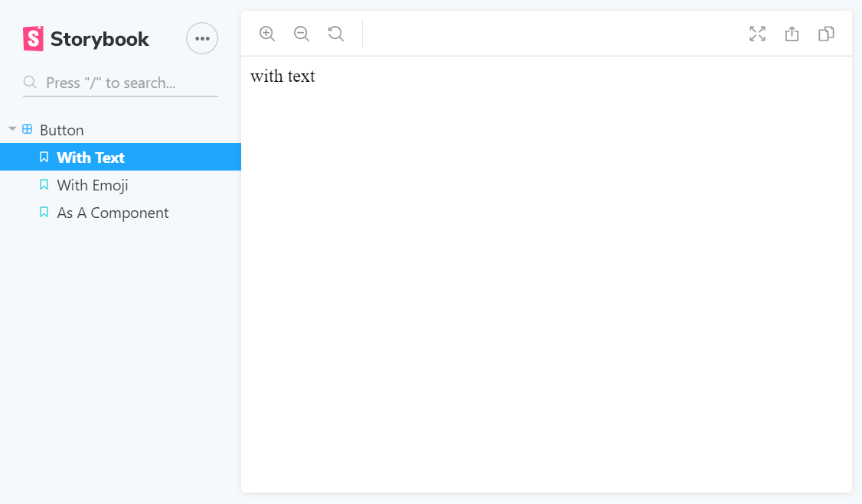This screenshot has width=862, height=504.
Task: Go full screen with the preview
Action: pos(757,34)
